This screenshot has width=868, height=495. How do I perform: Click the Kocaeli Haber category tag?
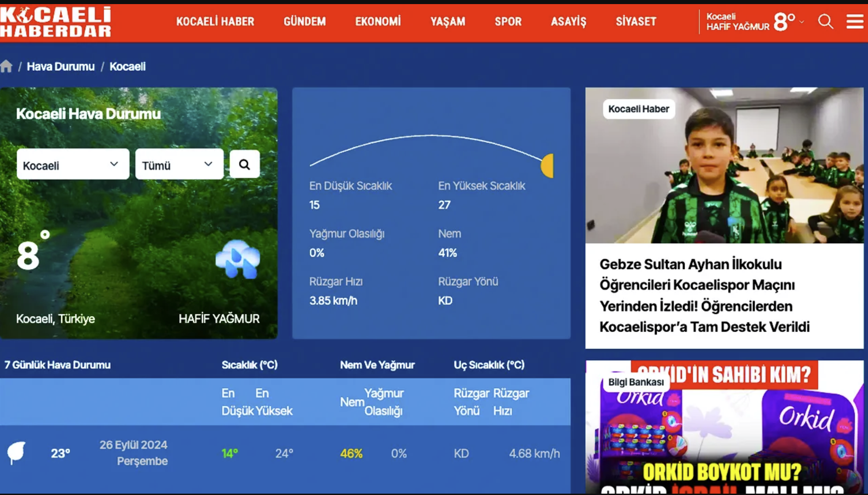[x=639, y=109]
